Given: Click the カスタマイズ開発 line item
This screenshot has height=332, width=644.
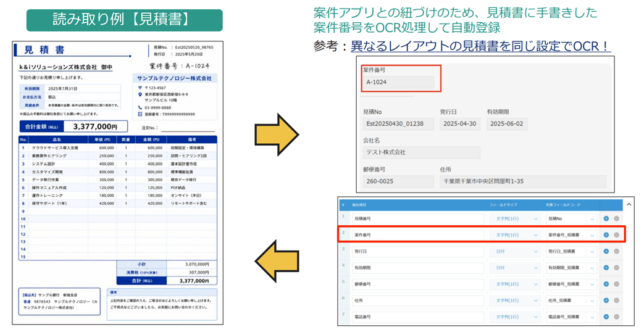Looking at the screenshot, I should 47,172.
